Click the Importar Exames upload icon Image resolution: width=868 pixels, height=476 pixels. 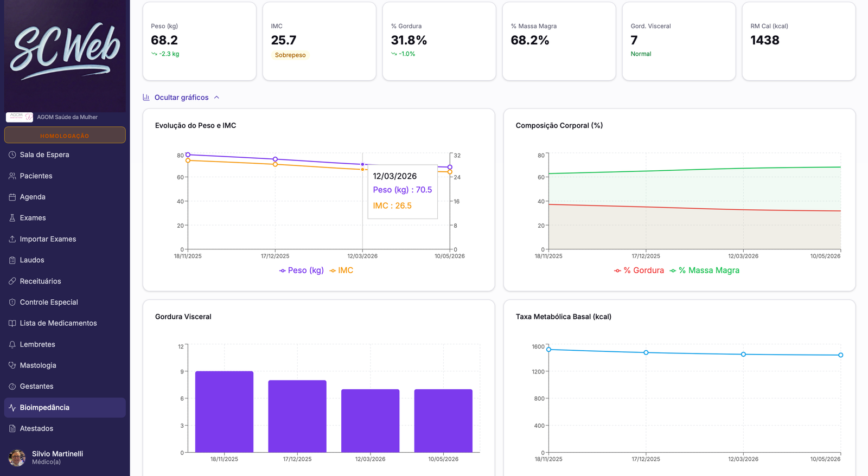[x=12, y=239]
